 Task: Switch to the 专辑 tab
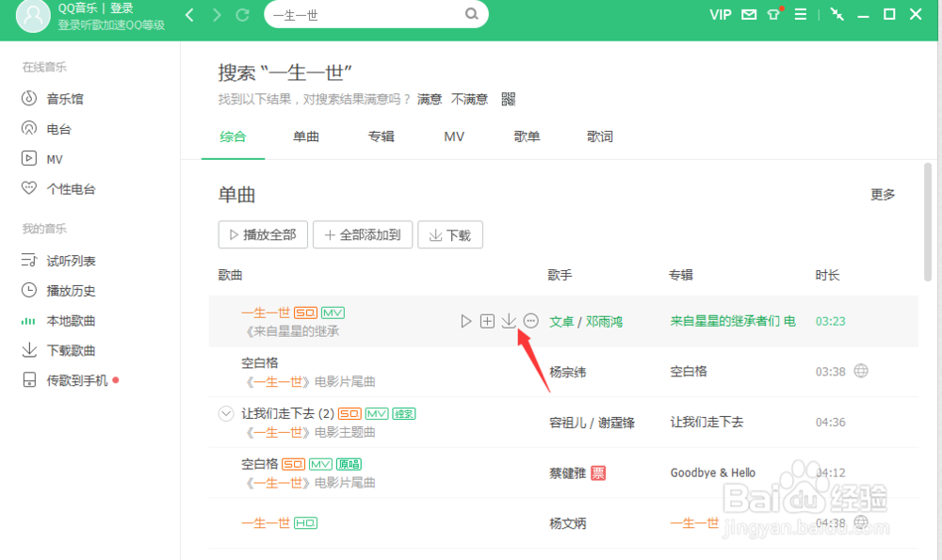coord(381,136)
